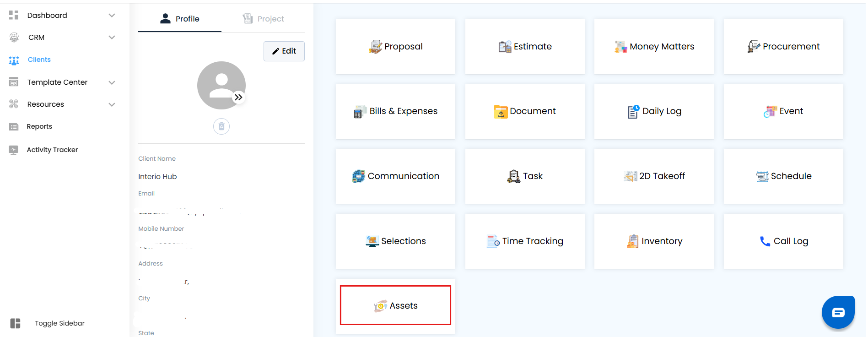
Task: Click the Activity Tracker sidebar icon
Action: point(14,150)
